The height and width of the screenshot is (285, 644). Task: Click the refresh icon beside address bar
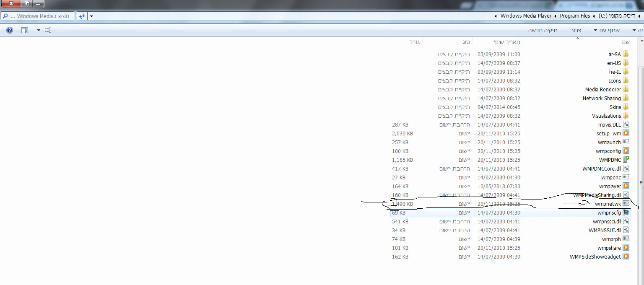click(82, 16)
